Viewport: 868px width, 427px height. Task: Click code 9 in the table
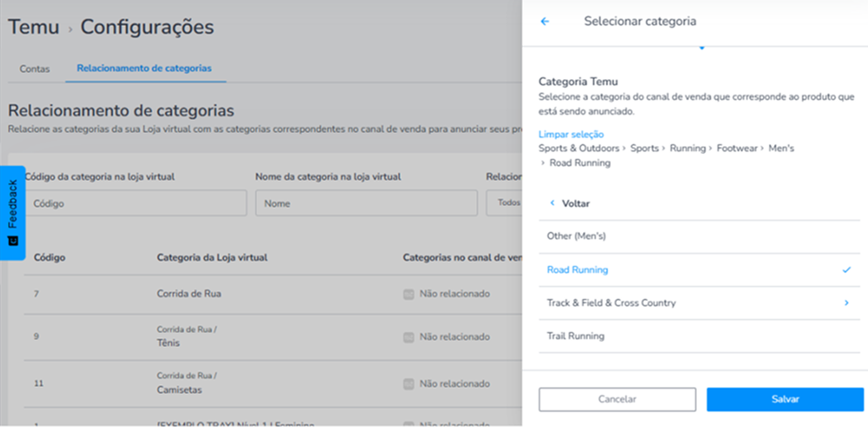[x=36, y=337]
